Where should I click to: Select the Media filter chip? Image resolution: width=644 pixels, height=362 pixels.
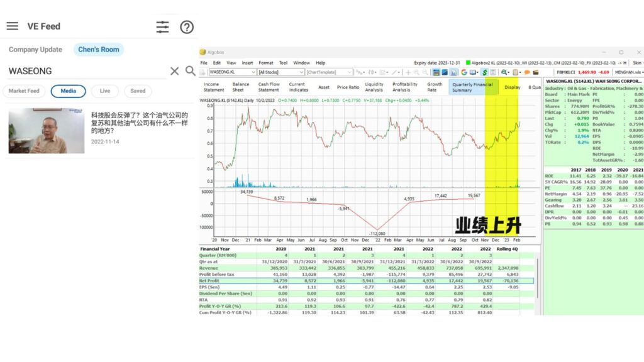[68, 91]
